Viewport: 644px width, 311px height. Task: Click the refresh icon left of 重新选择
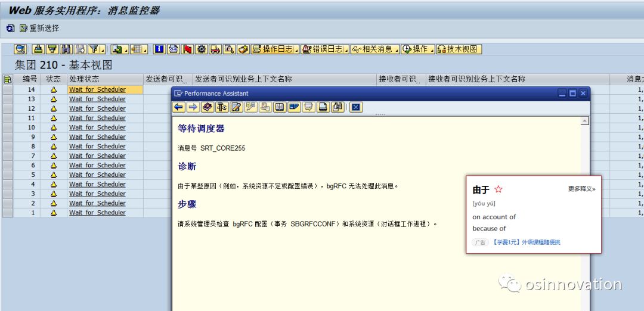[x=10, y=29]
